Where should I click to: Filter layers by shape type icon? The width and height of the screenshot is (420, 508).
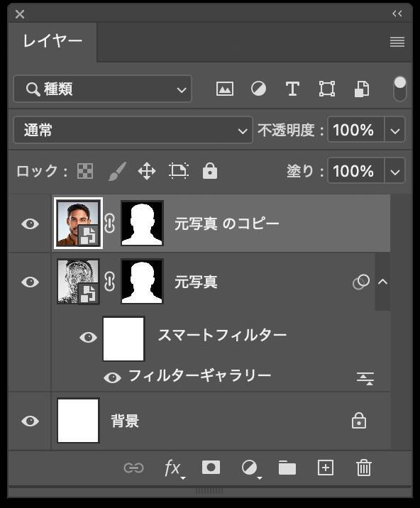[x=326, y=89]
